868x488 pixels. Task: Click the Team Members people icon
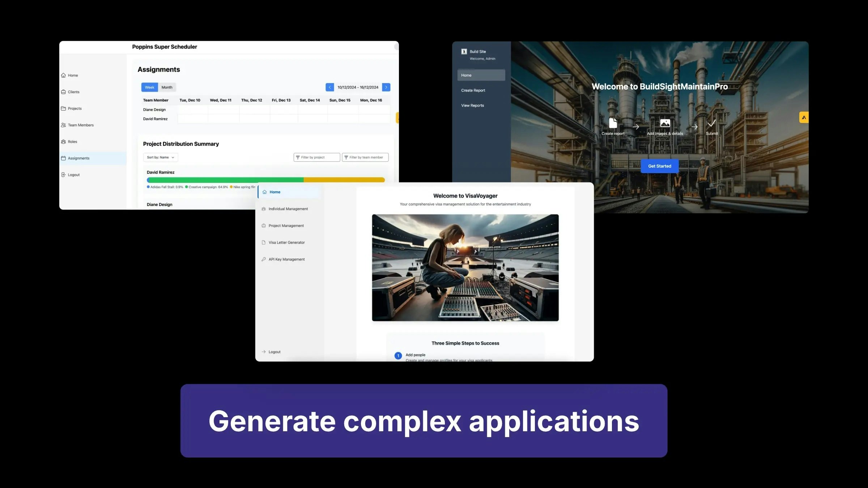(64, 125)
